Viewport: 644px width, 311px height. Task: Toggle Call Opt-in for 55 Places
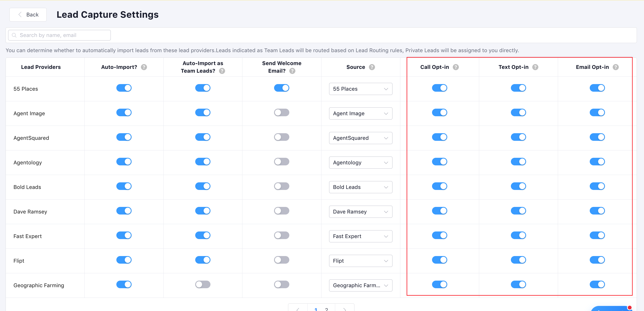(440, 88)
